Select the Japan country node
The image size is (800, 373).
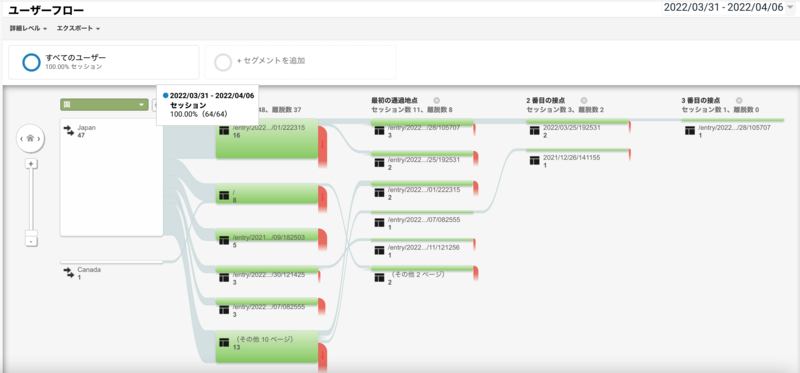(x=112, y=178)
